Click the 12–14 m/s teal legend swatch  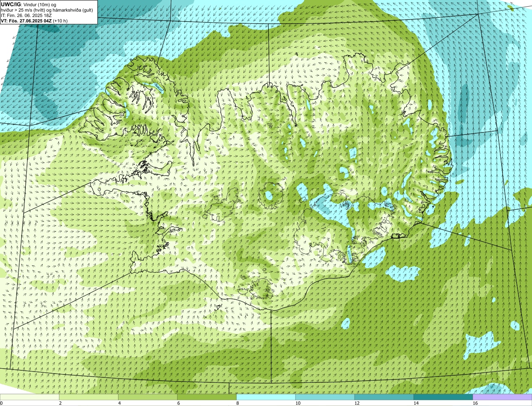pyautogui.click(x=384, y=397)
